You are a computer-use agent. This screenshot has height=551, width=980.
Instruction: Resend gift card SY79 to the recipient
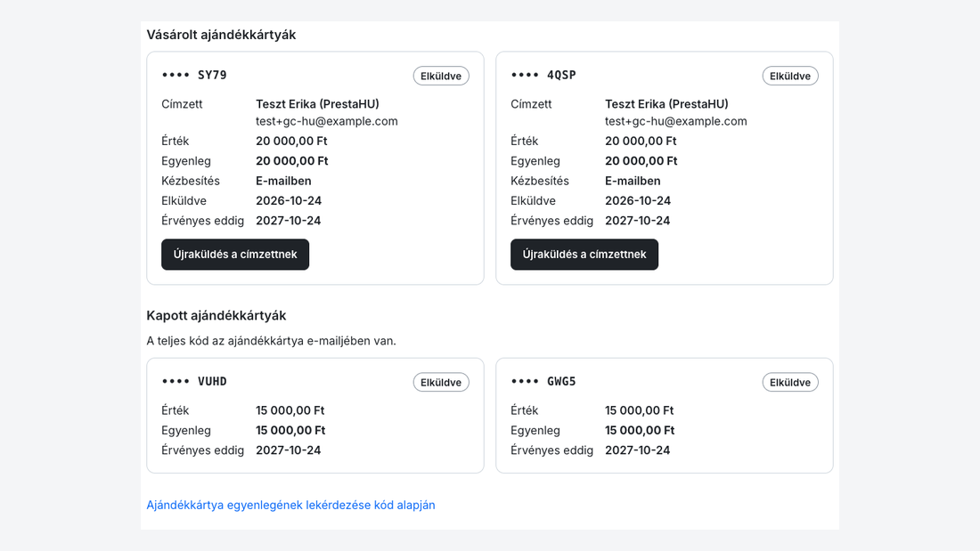click(235, 255)
